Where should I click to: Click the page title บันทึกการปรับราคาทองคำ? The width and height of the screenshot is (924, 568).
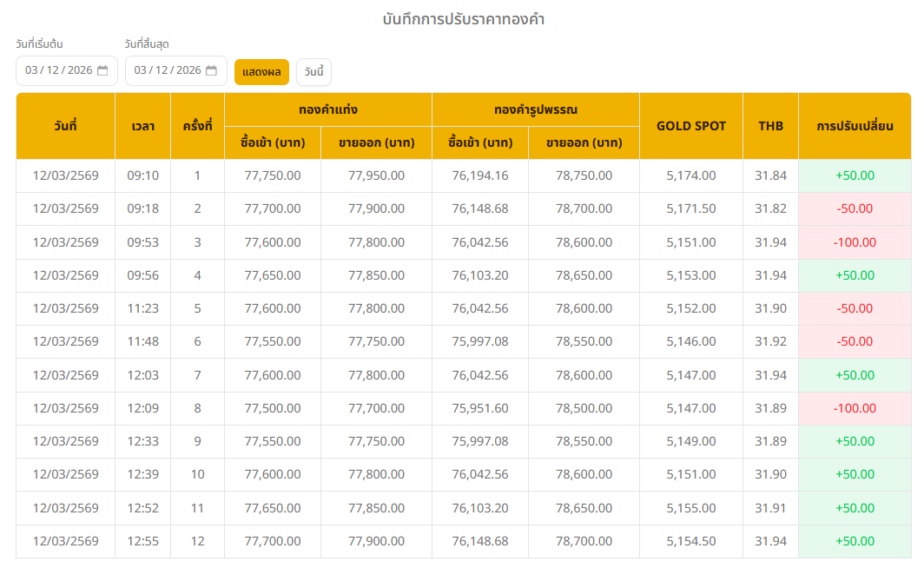[x=463, y=19]
